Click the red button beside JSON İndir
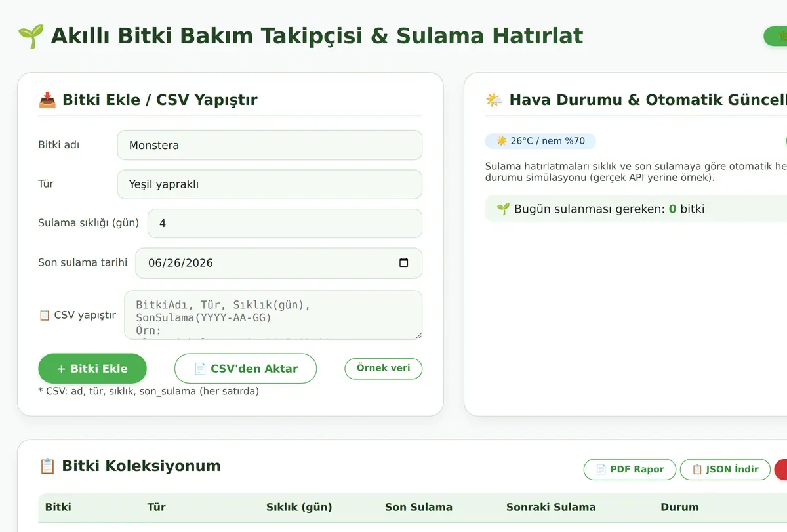Screen dimensions: 787x532 (780, 469)
